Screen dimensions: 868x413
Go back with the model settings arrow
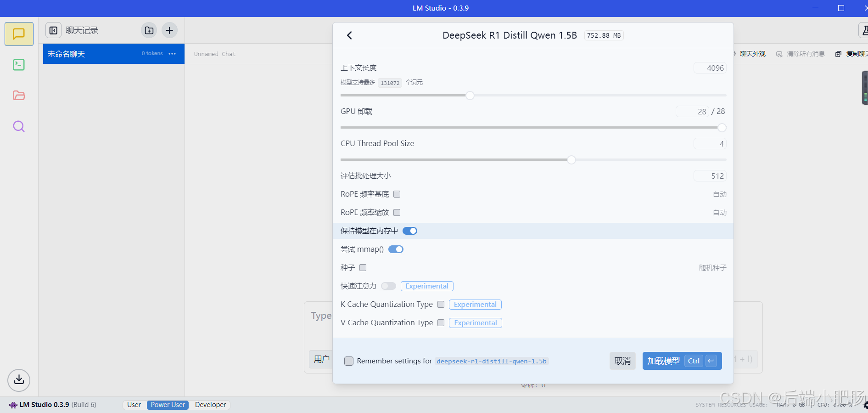pos(349,35)
